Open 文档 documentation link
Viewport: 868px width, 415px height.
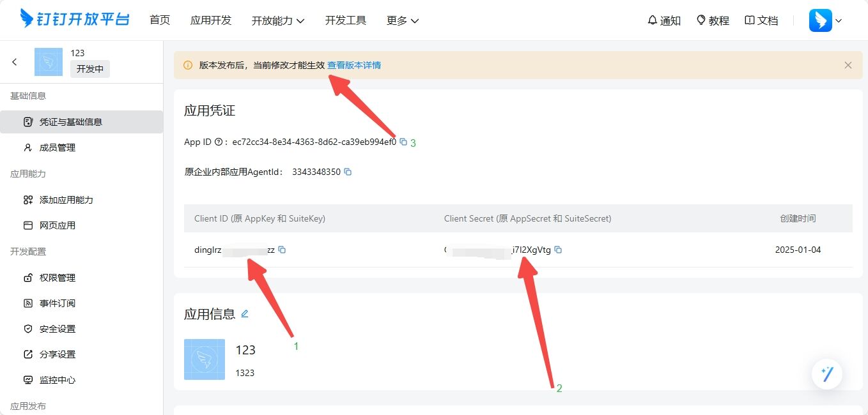coord(761,20)
